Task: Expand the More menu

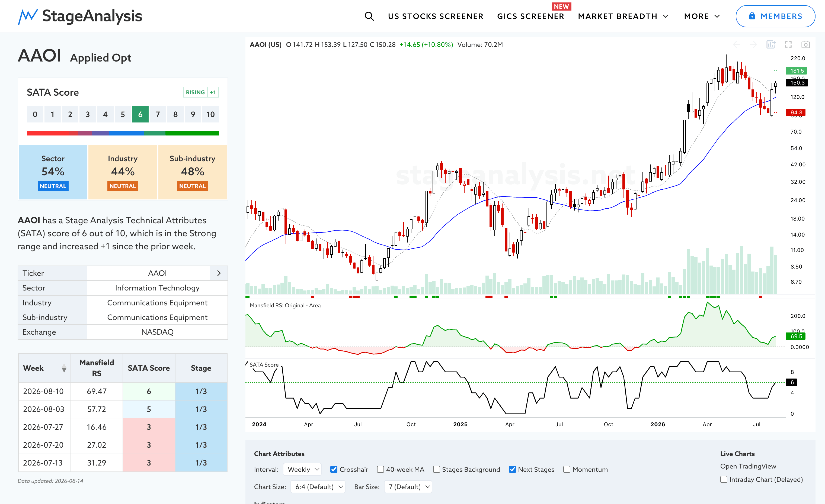Action: click(x=702, y=16)
